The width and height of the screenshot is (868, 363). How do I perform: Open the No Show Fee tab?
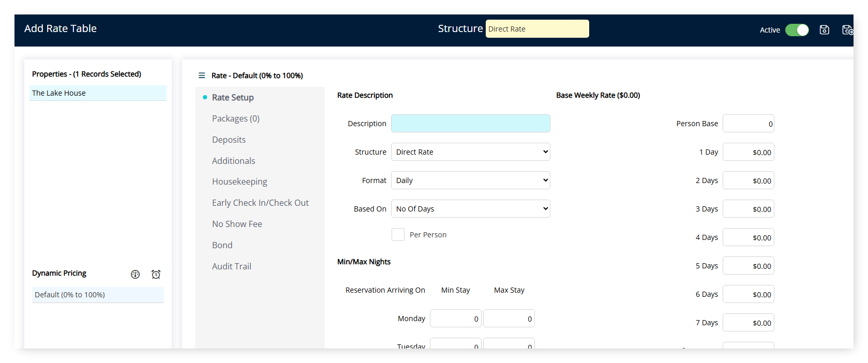pyautogui.click(x=237, y=224)
